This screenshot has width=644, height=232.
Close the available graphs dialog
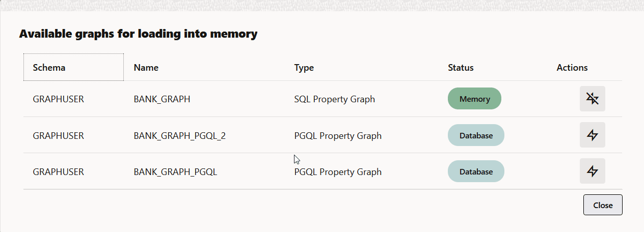pyautogui.click(x=603, y=205)
